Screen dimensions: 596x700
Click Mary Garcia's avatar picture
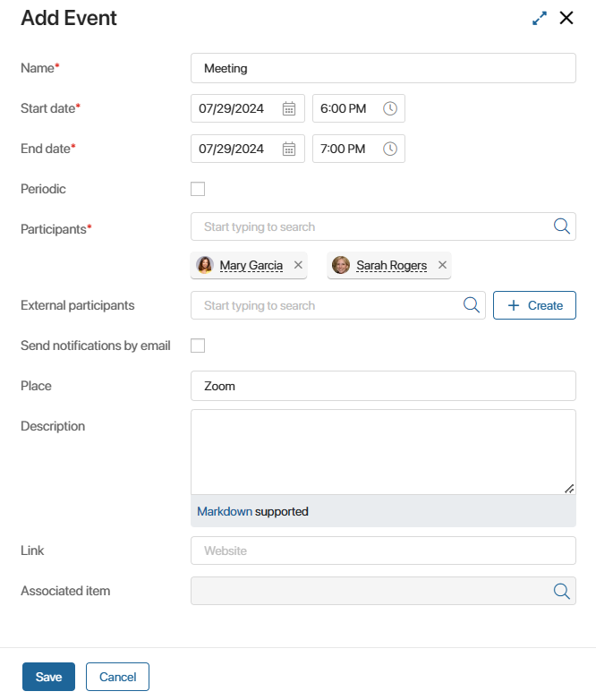[x=205, y=265]
